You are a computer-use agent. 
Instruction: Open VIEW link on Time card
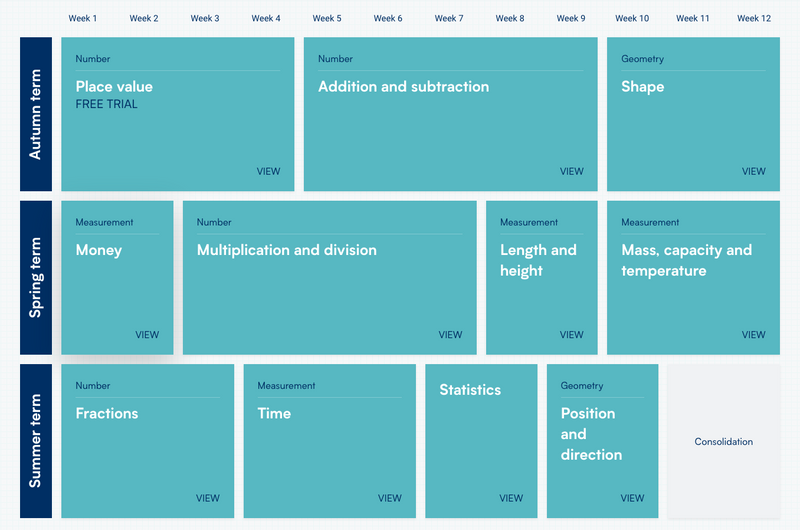tap(389, 498)
